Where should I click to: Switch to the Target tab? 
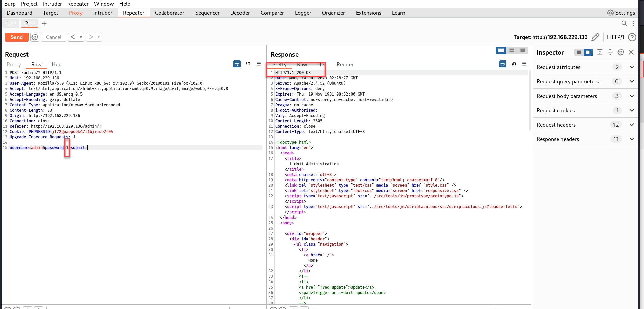50,13
